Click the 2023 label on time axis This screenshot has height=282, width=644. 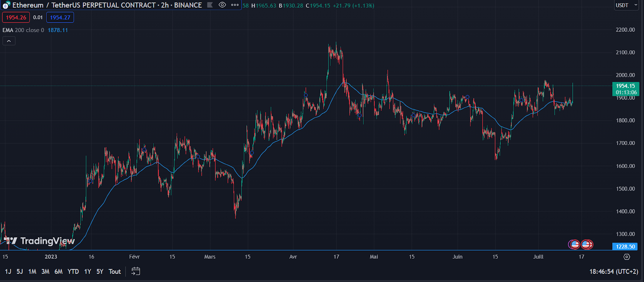click(51, 257)
